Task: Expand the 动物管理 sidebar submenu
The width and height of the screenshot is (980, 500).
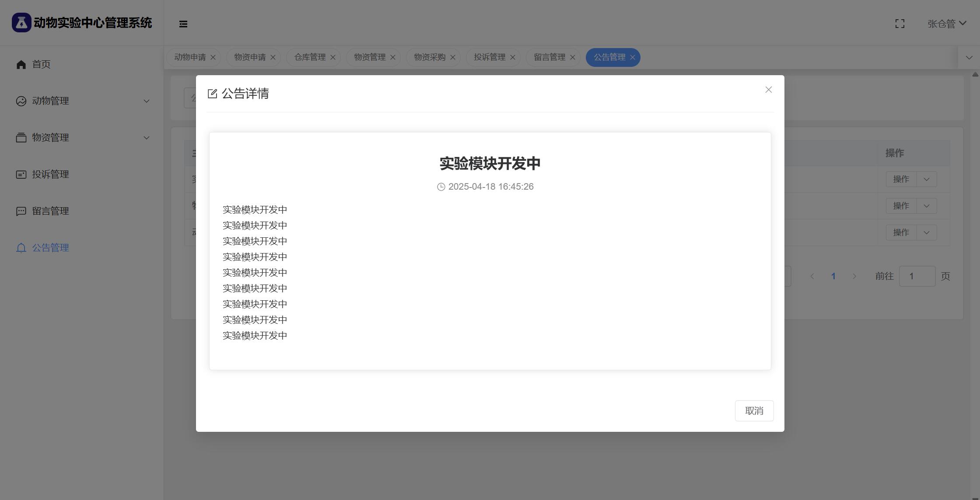Action: (x=147, y=101)
